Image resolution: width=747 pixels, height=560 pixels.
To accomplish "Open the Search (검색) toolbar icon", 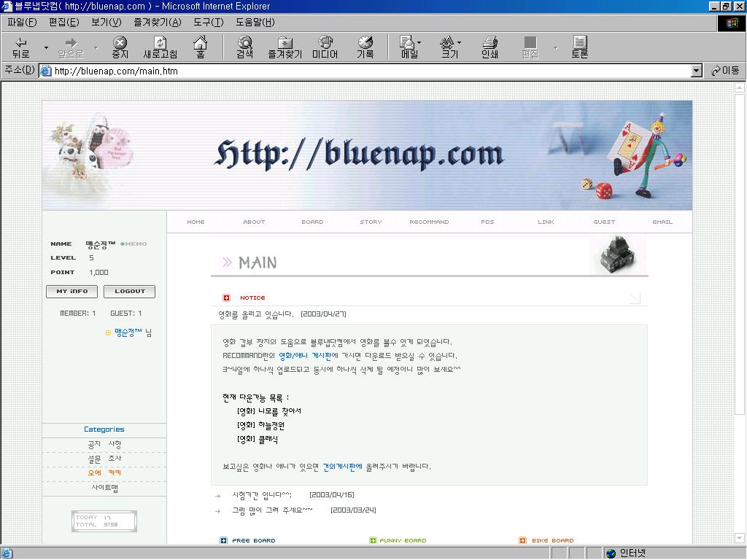I will pos(244,47).
